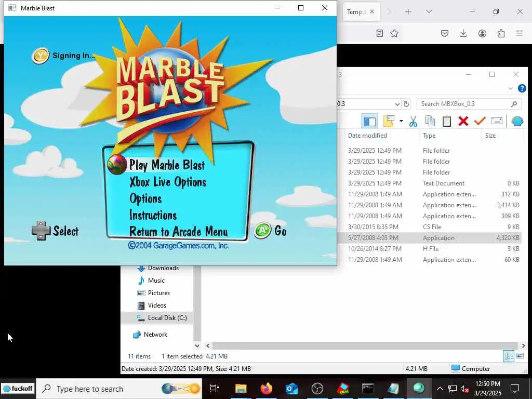Open Classic Shell settings shell icon
This screenshot has height=399, width=532.
pos(517,121)
